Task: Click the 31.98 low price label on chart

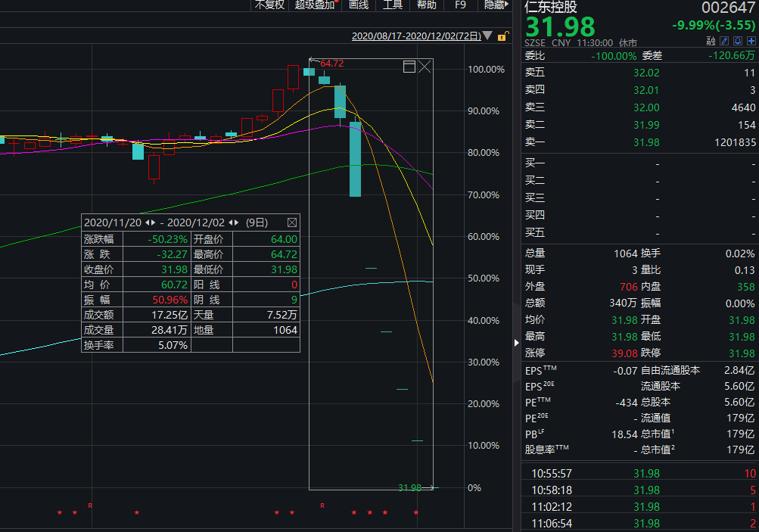Action: pyautogui.click(x=409, y=487)
